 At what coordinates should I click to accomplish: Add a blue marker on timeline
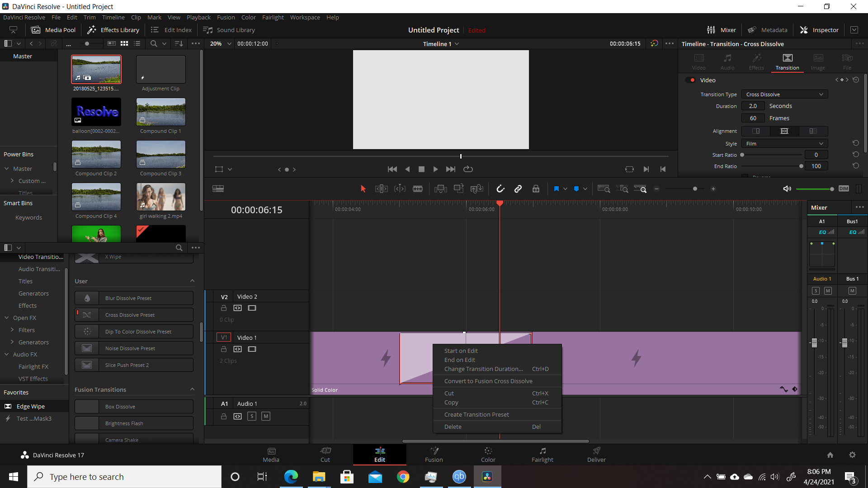tap(576, 189)
